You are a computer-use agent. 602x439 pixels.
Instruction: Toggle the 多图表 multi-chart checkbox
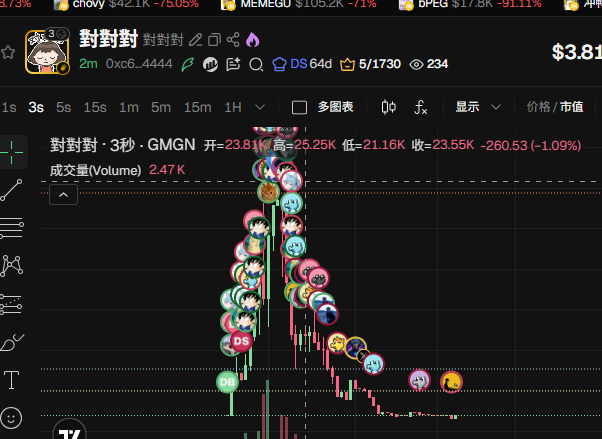299,107
